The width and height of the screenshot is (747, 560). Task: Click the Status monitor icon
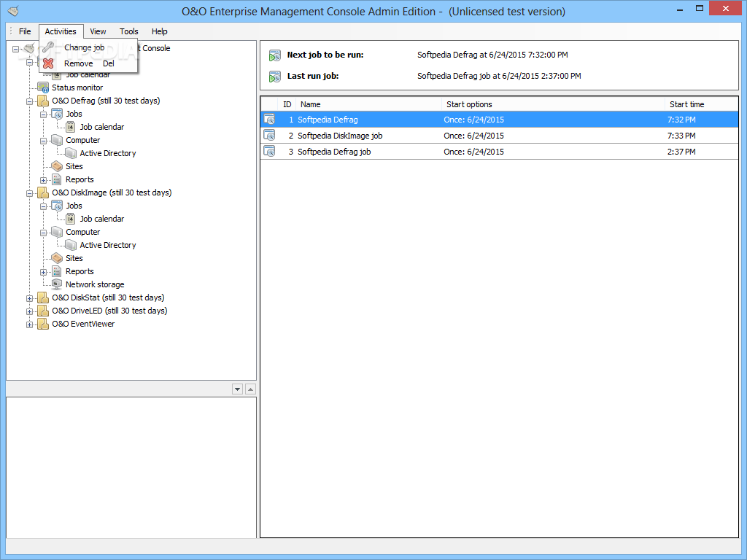click(43, 87)
